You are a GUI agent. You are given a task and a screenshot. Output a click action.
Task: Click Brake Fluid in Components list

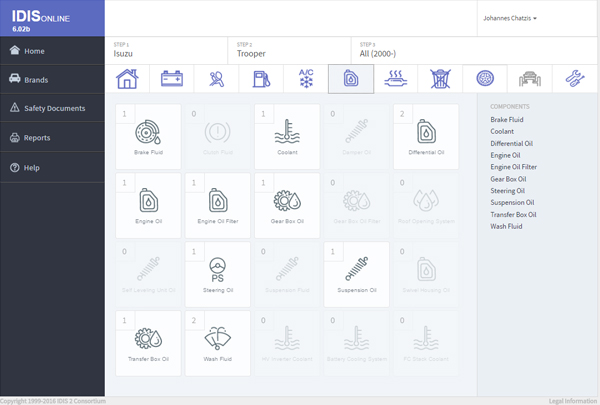[507, 119]
